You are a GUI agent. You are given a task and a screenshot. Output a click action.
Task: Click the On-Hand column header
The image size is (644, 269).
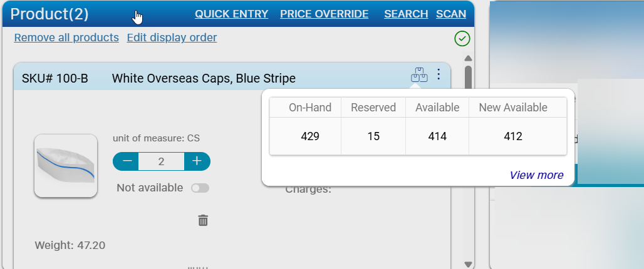(309, 108)
